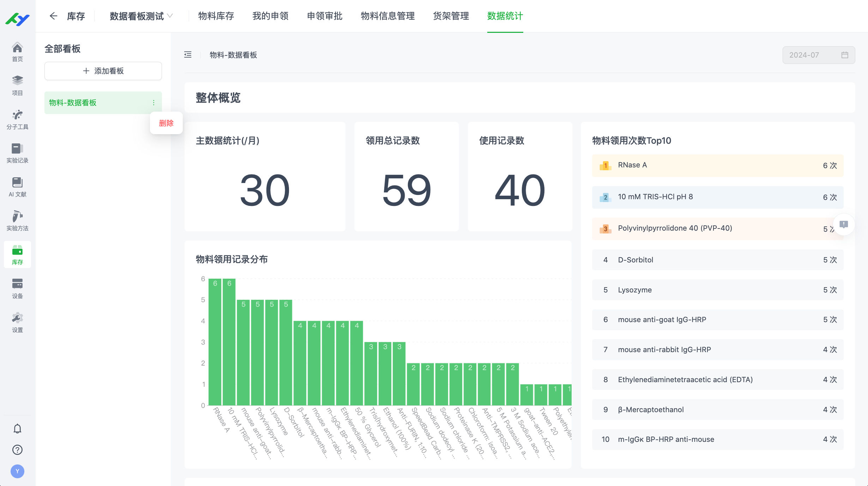This screenshot has width=868, height=486.
Task: Switch to the 物料库存 tab
Action: pos(216,16)
